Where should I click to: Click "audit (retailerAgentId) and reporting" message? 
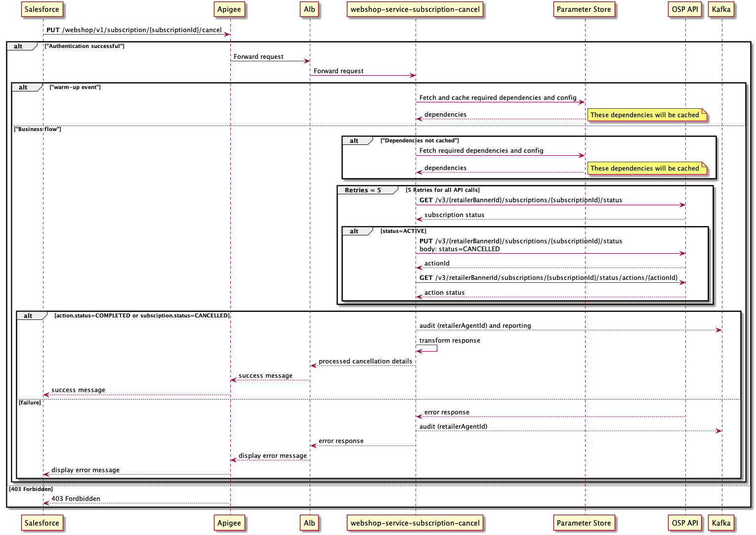click(x=475, y=326)
